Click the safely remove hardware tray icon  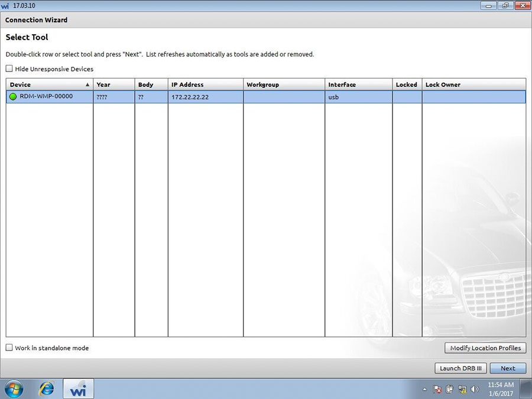[x=450, y=389]
